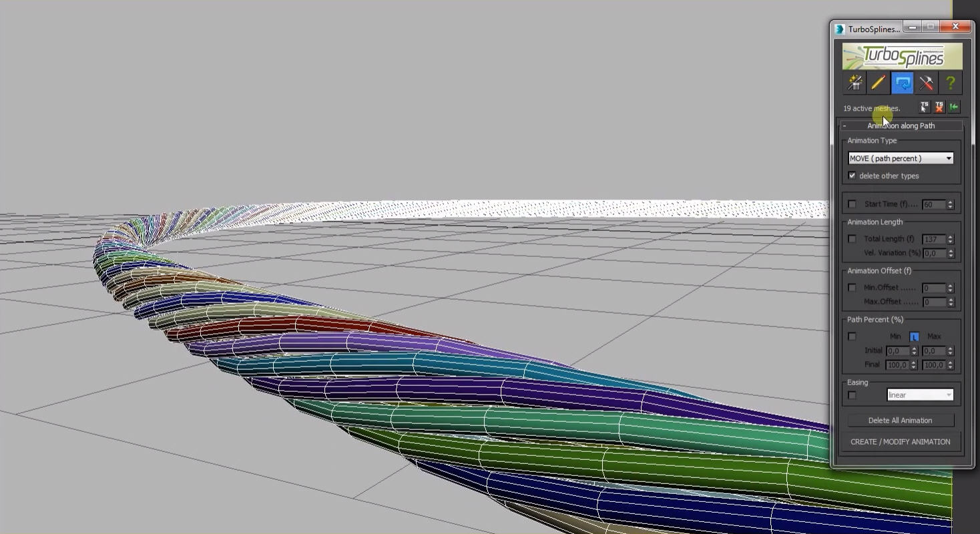Click the Max.Offset spinner arrows

click(x=951, y=302)
